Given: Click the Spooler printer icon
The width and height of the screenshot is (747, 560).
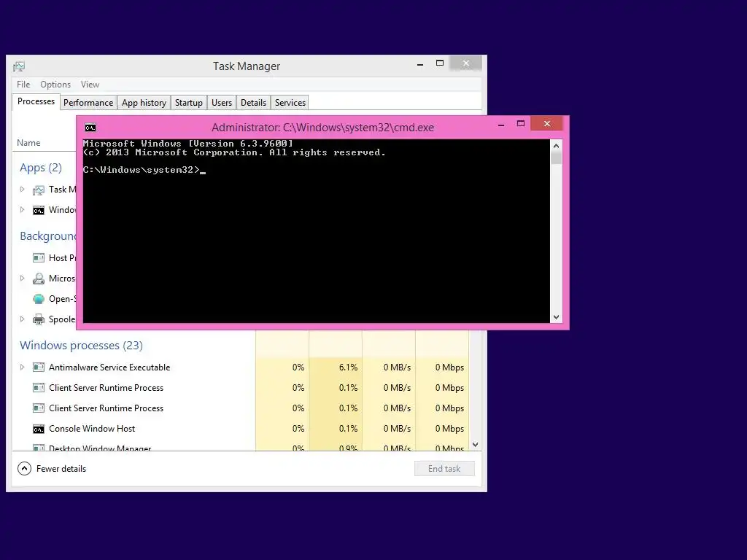Looking at the screenshot, I should coord(39,319).
